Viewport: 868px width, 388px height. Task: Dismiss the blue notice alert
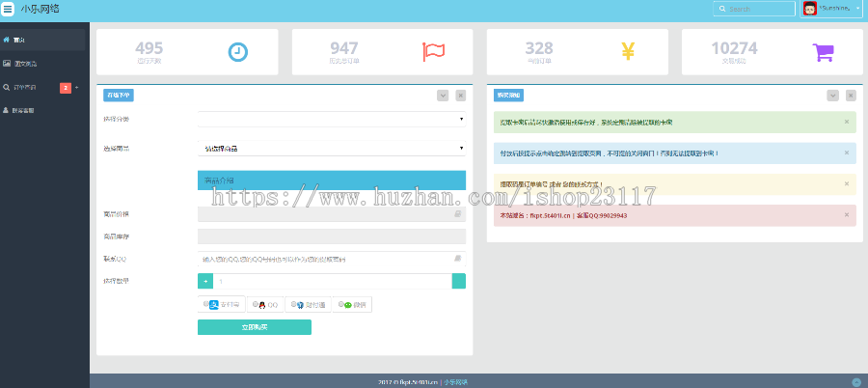pyautogui.click(x=847, y=152)
